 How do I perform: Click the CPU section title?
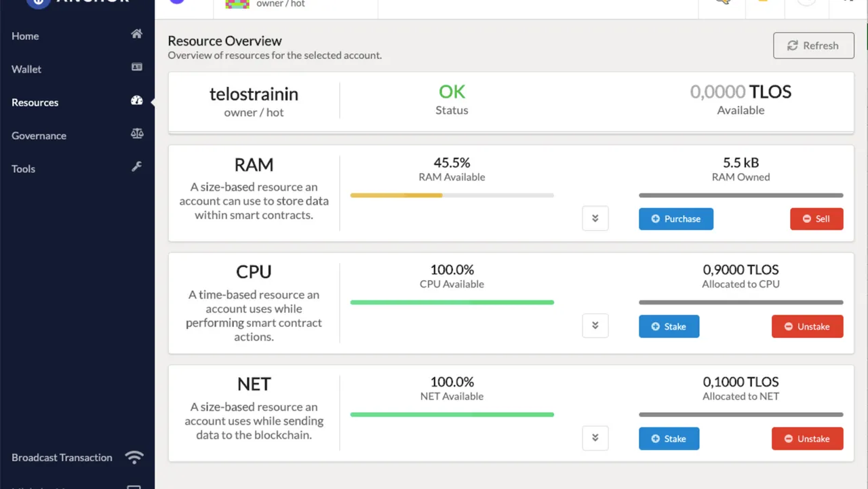click(x=254, y=272)
